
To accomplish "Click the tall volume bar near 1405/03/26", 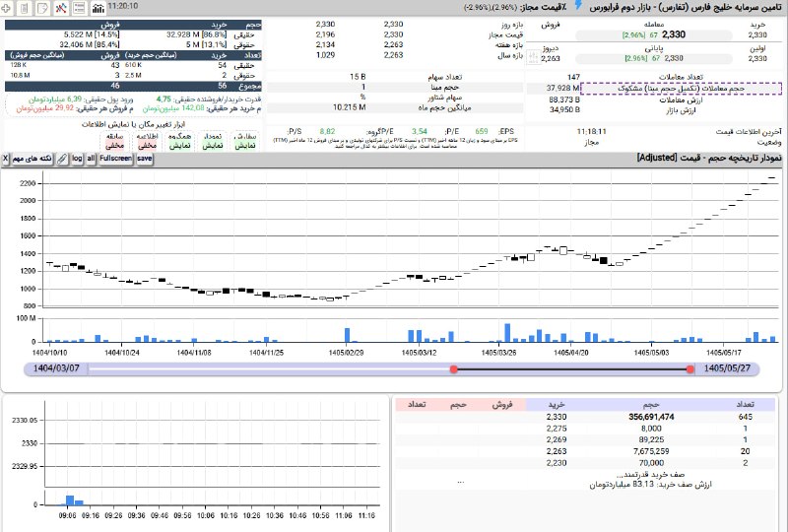I will [x=507, y=333].
